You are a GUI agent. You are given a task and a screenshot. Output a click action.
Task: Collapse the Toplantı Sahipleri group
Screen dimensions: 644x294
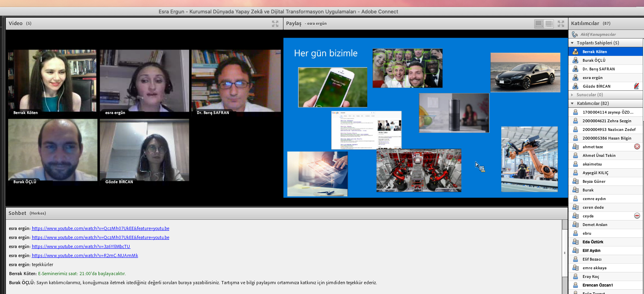point(572,43)
